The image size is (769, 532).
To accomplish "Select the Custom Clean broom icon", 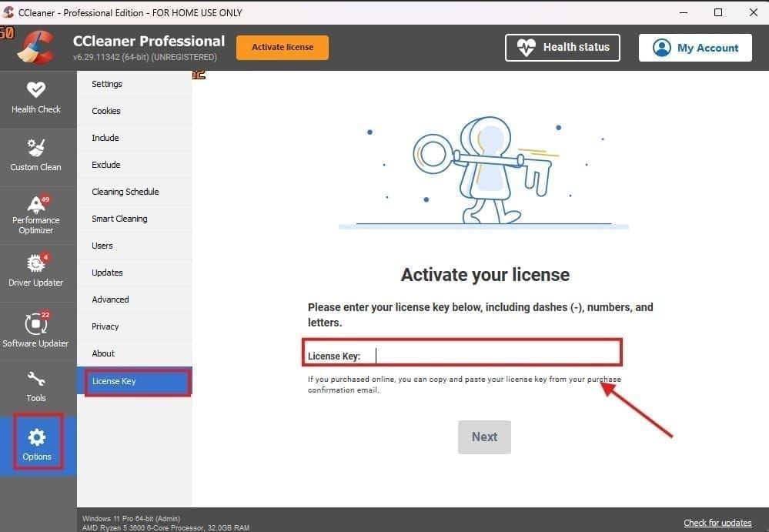I will pos(36,148).
